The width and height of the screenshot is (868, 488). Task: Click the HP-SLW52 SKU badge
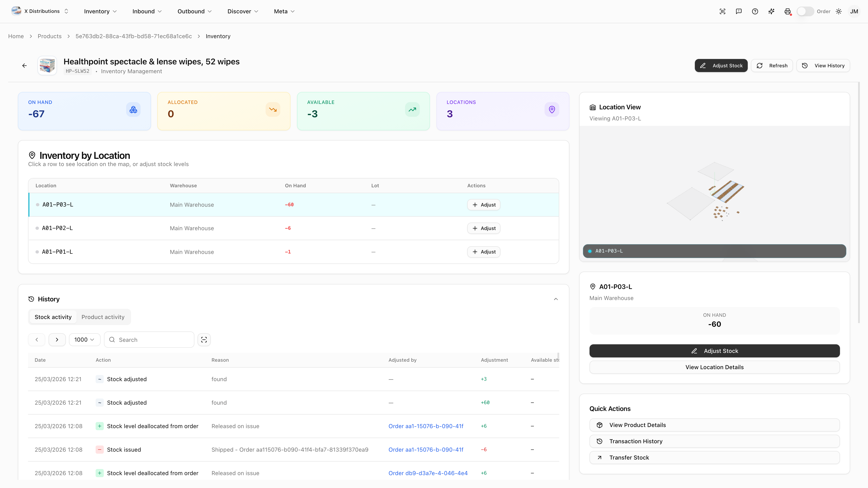tap(78, 71)
